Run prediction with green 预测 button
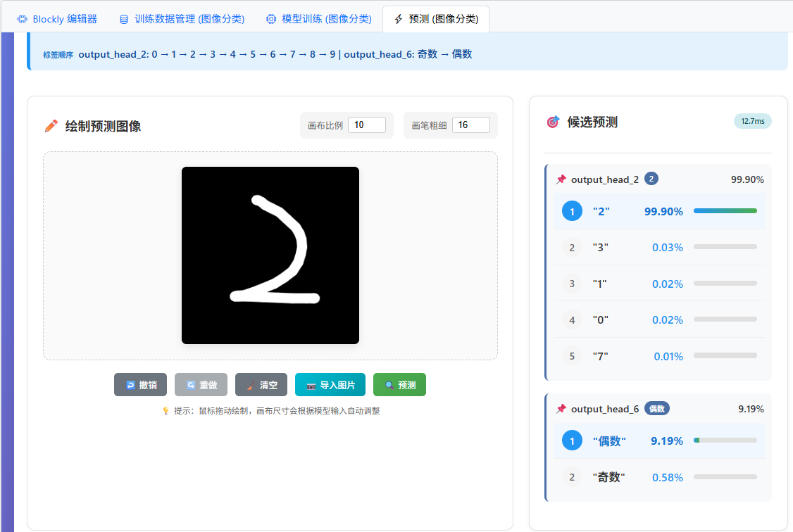793x532 pixels. 399,385
